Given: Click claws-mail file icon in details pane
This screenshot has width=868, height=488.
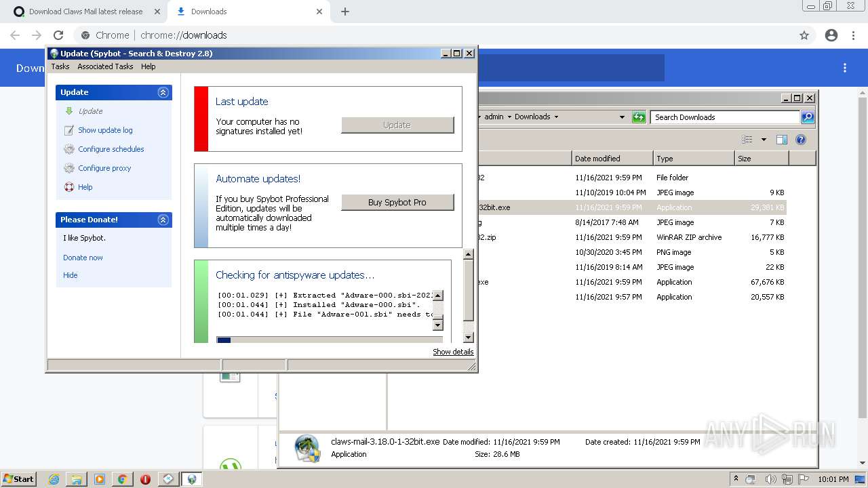Looking at the screenshot, I should 307,449.
